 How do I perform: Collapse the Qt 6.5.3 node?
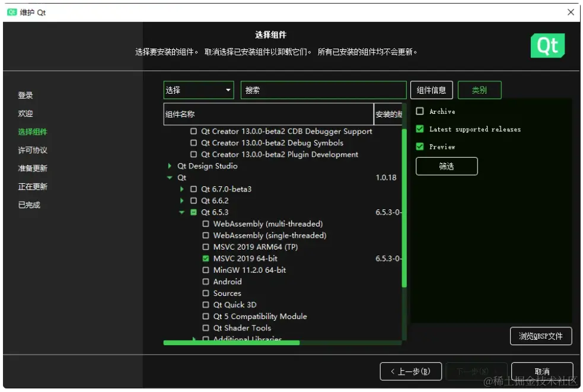(182, 212)
